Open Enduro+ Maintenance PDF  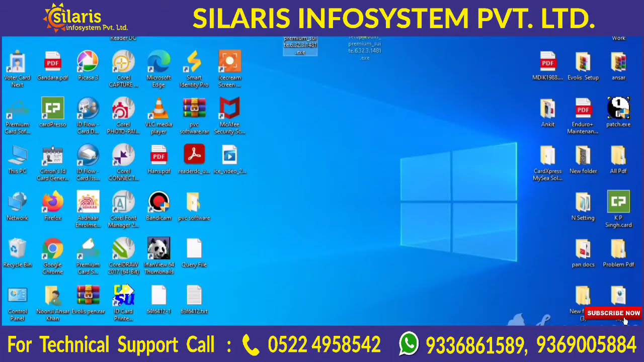(583, 116)
